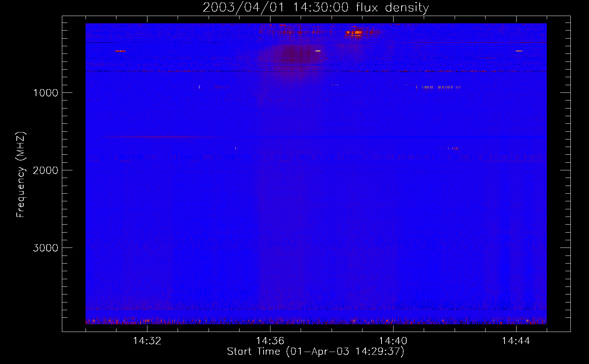Click the 14:44 time tick label
589x364 pixels.
pyautogui.click(x=516, y=341)
